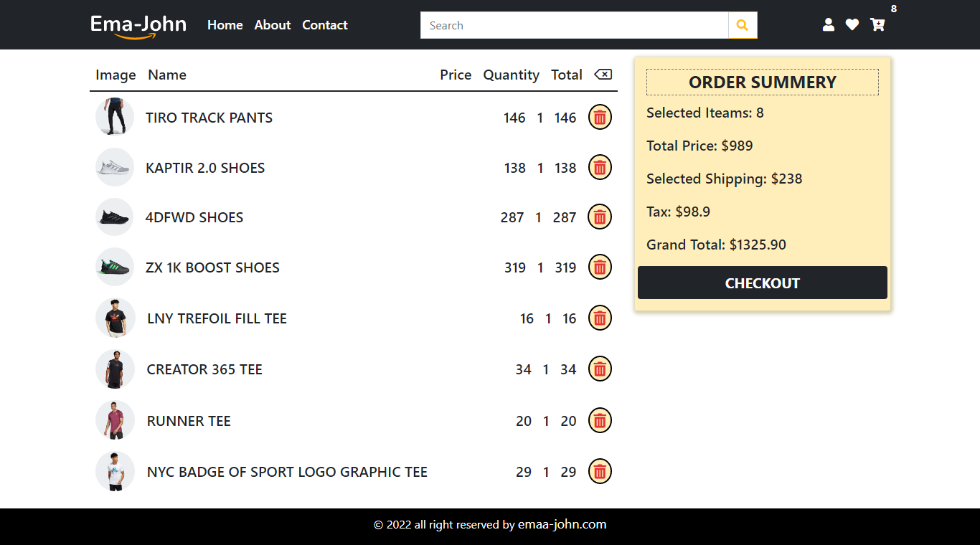Remove NYC BADGE OF SPORT LOGO GRAPHIC TEE
The image size is (980, 545).
pyautogui.click(x=600, y=472)
